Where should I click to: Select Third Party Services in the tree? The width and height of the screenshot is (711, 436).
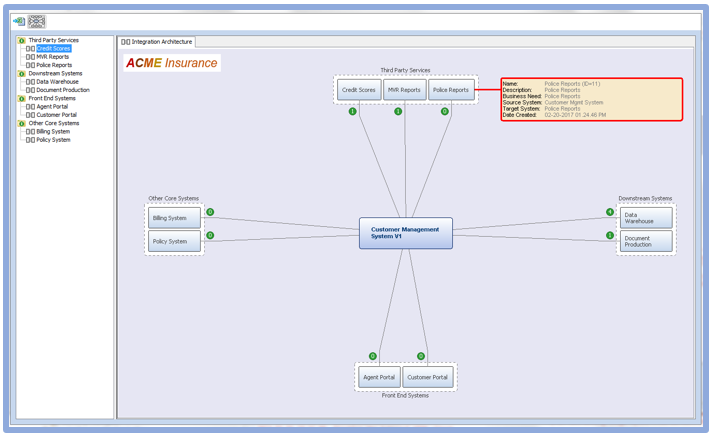coord(54,40)
